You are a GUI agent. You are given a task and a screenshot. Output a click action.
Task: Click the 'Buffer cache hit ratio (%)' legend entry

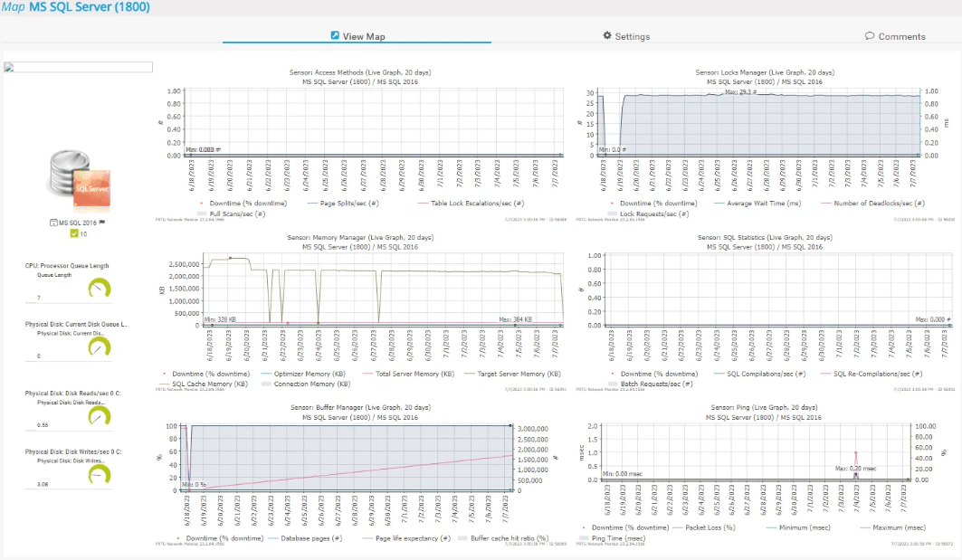[503, 538]
